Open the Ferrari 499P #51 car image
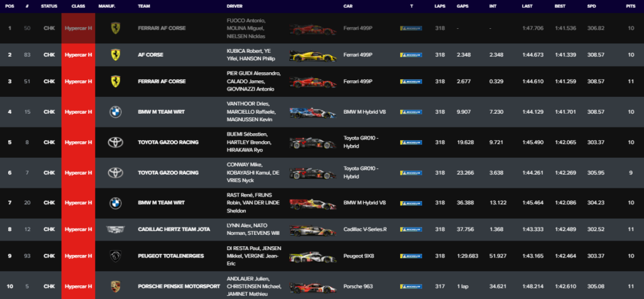 click(313, 82)
